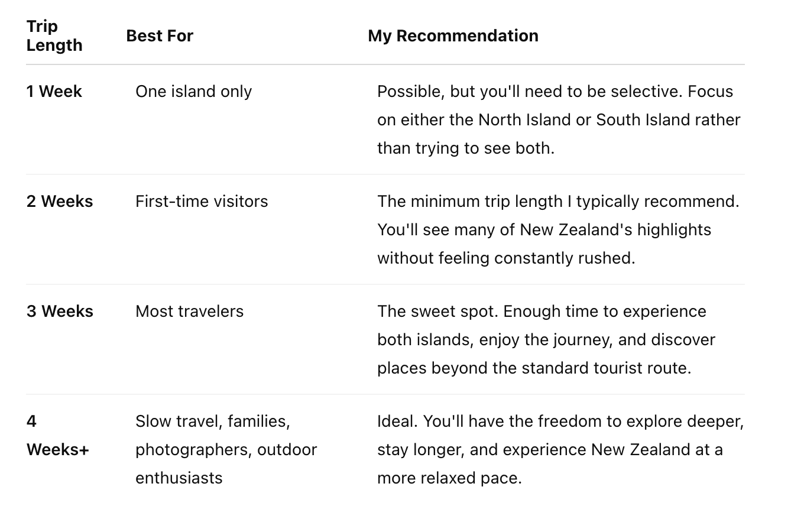The width and height of the screenshot is (804, 532).
Task: Click the word enthusiasts in last row
Action: [x=179, y=478]
